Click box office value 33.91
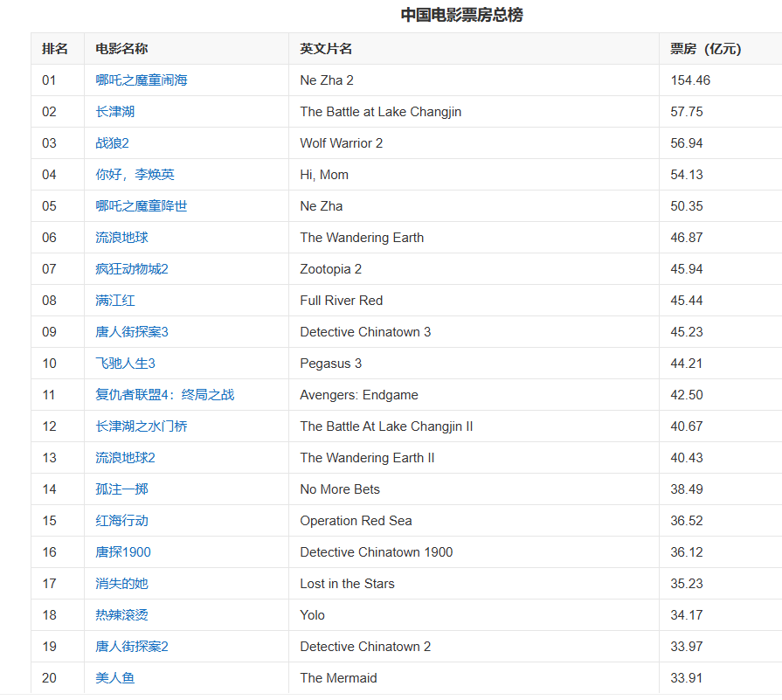The width and height of the screenshot is (782, 700). [686, 677]
